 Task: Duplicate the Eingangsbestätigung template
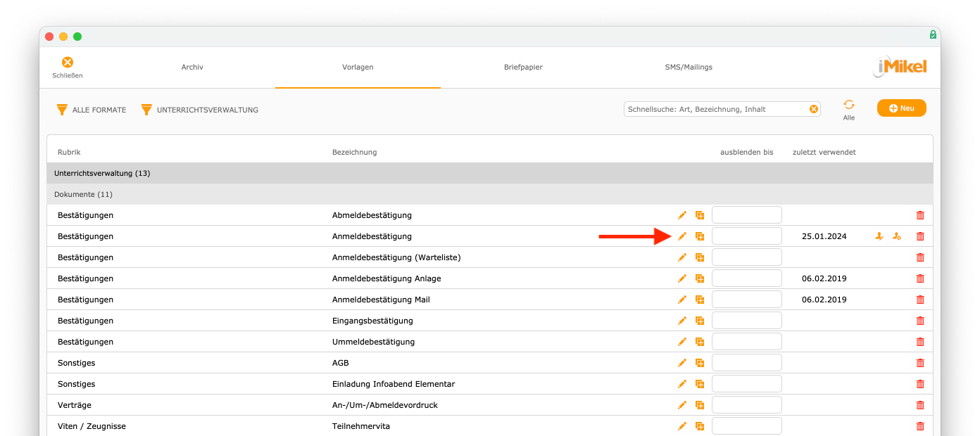pyautogui.click(x=700, y=321)
